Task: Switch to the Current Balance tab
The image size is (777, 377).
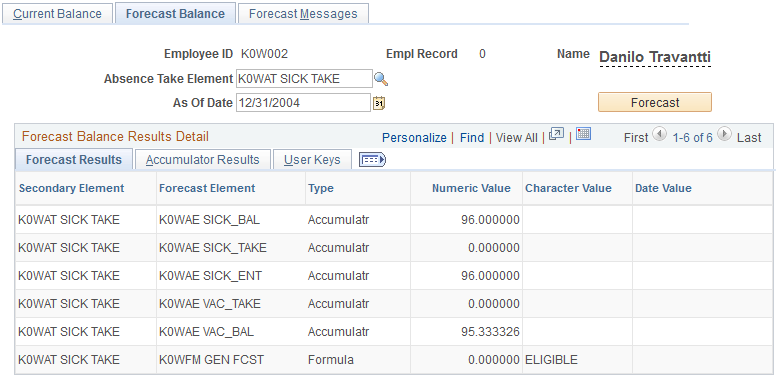Action: (57, 14)
